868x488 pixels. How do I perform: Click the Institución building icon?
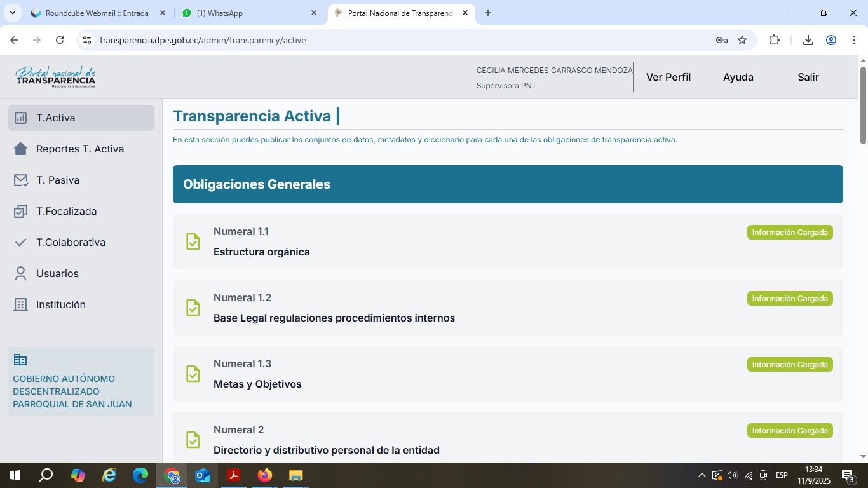pyautogui.click(x=20, y=305)
